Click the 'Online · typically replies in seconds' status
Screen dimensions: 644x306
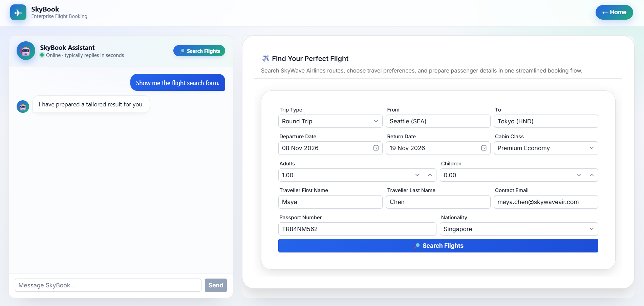(85, 55)
